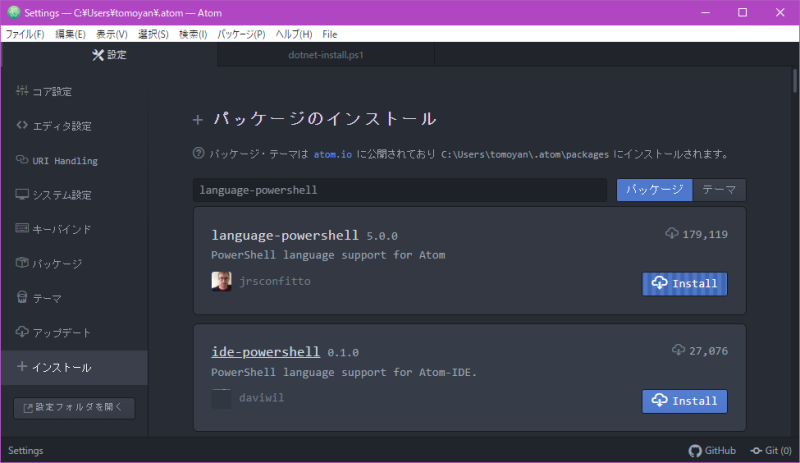
Task: Open 表示(V) menu
Action: pyautogui.click(x=112, y=34)
